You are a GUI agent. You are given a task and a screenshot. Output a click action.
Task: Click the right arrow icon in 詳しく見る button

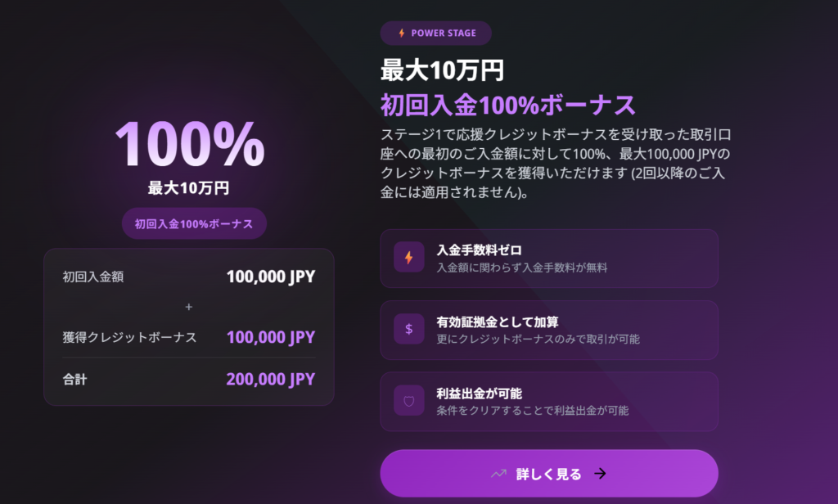tap(600, 474)
